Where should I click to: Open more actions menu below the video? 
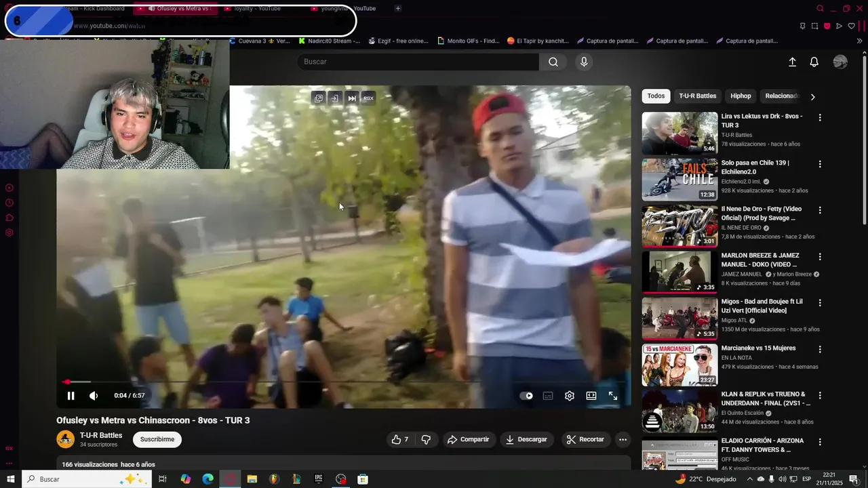[623, 439]
